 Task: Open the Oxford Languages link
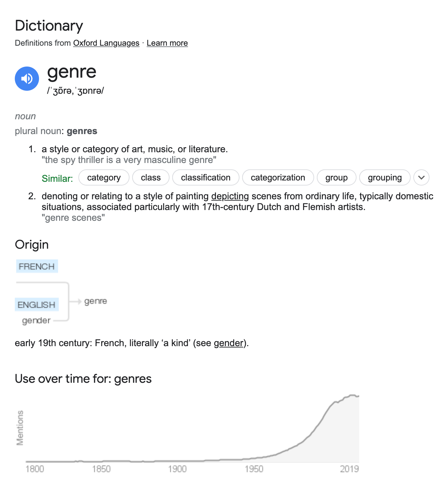106,43
